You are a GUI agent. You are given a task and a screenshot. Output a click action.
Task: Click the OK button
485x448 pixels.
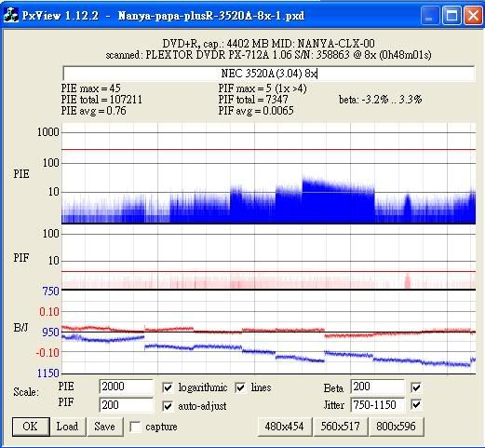pyautogui.click(x=31, y=427)
